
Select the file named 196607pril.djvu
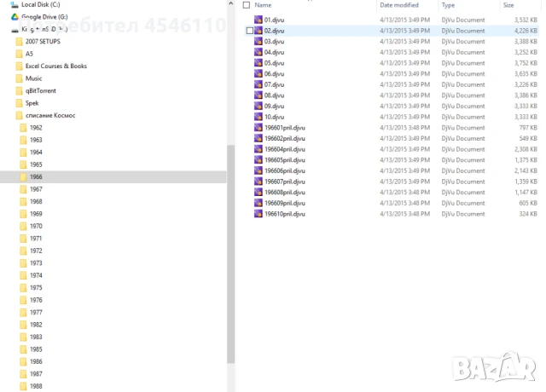[x=285, y=182]
